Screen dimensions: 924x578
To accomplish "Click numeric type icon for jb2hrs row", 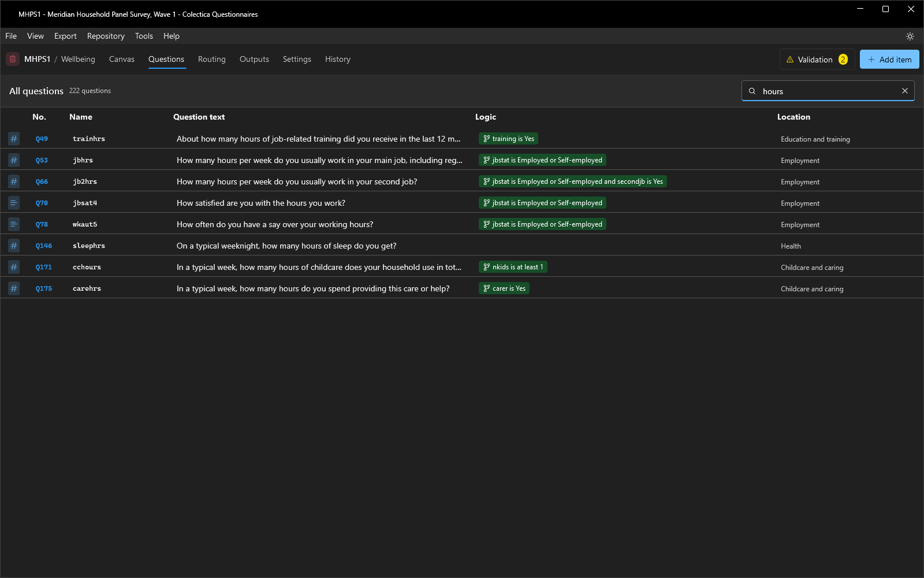I will coord(14,181).
